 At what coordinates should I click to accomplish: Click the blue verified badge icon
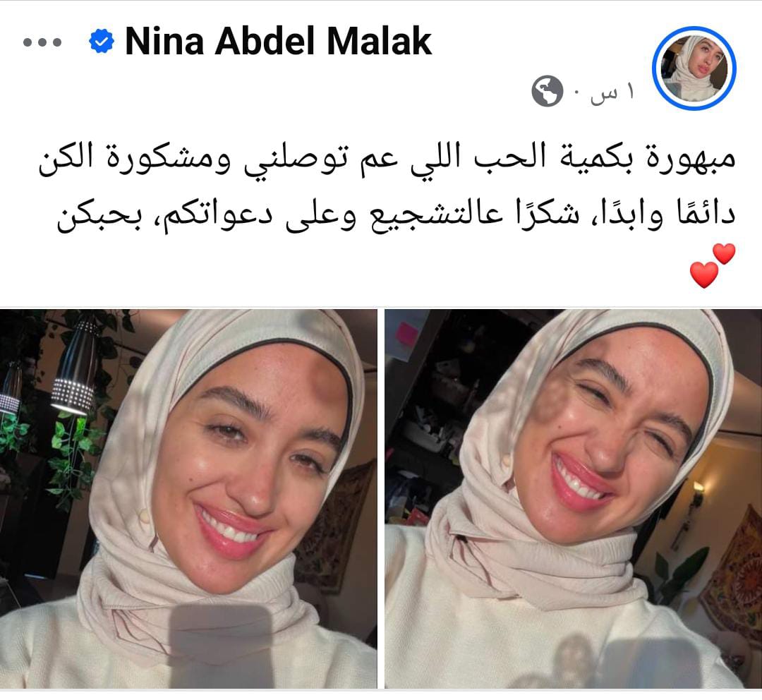pyautogui.click(x=102, y=42)
